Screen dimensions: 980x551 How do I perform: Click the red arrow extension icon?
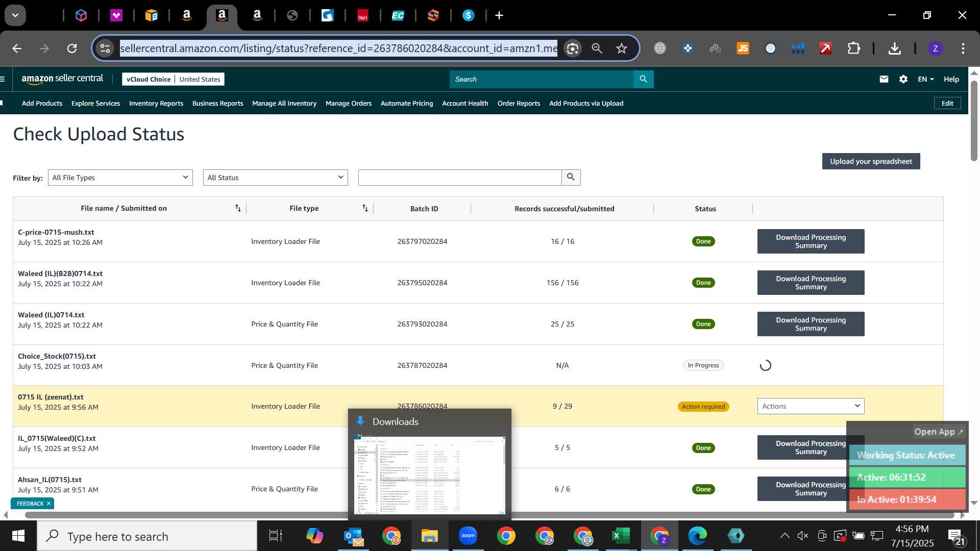825,48
